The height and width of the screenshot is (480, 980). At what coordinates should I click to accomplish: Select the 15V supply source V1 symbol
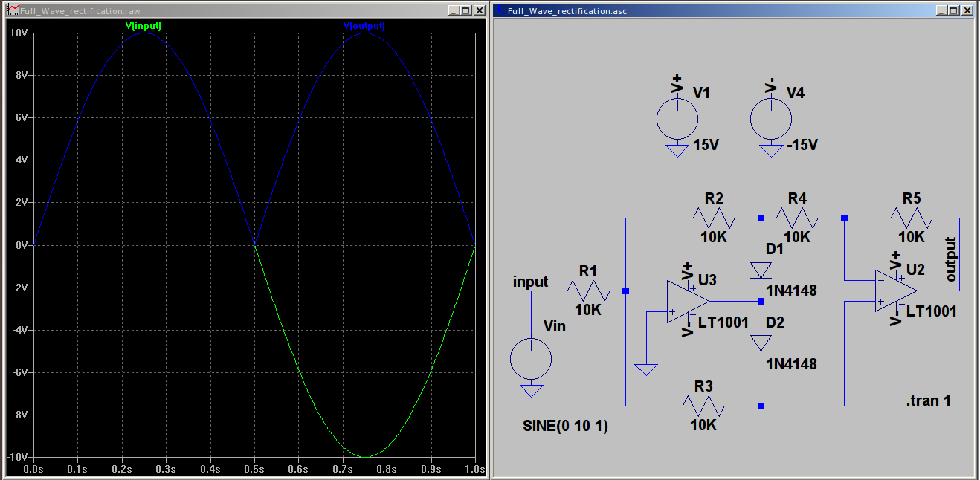(x=677, y=117)
